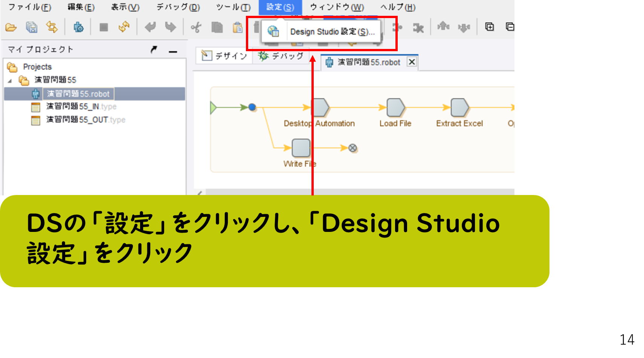Choose Design Studio 設定(S)... menu entry
Screen dimensions: 644x358
(x=321, y=32)
